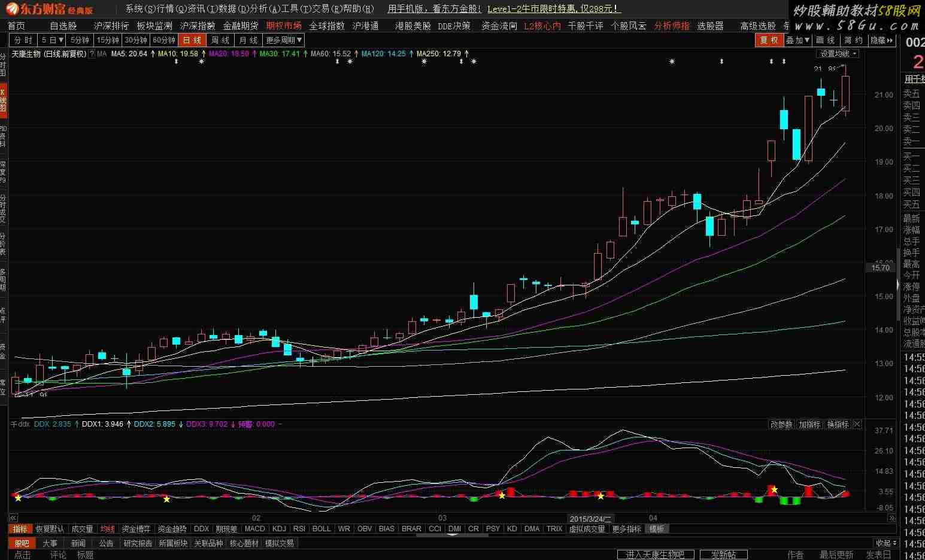Select the 15分钟 period
Screen dimensions: 925x560
pyautogui.click(x=108, y=40)
